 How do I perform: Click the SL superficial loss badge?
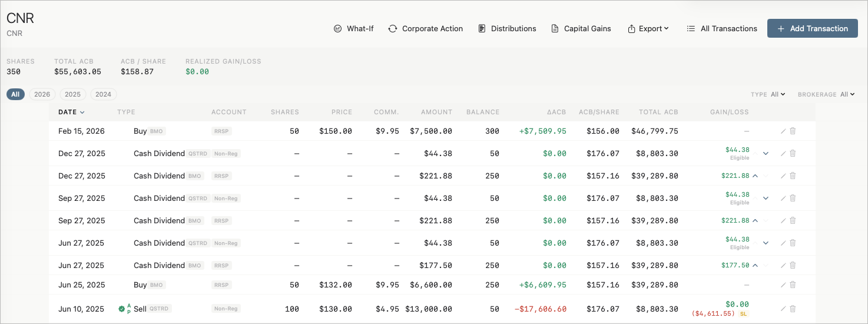743,314
